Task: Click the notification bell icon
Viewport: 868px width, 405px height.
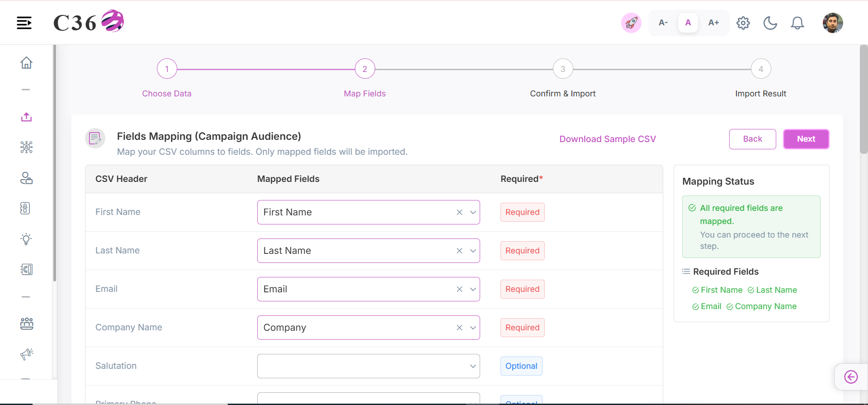Action: (x=797, y=23)
